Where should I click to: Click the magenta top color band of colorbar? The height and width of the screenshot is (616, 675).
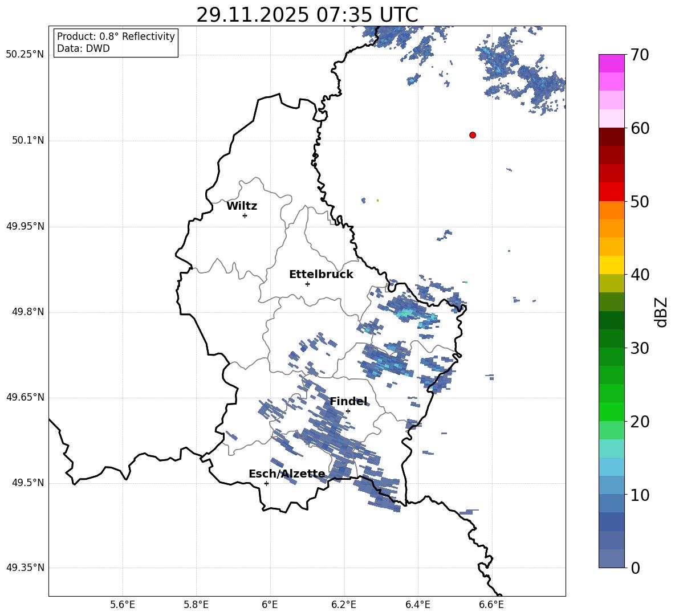click(611, 63)
